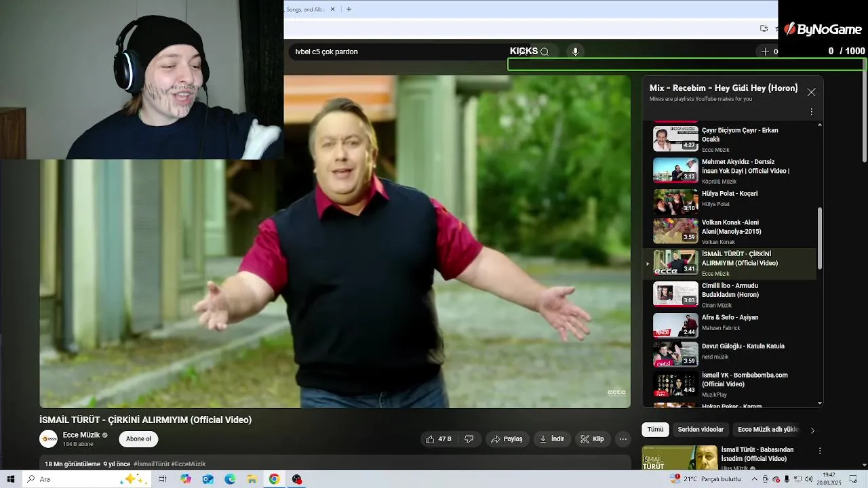Play İsmail YK - Bombabomba.com thumbnail
This screenshot has height=488, width=868.
click(x=675, y=384)
